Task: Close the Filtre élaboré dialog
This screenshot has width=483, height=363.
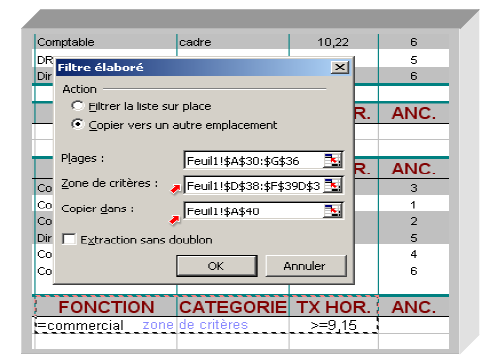Action: click(340, 67)
